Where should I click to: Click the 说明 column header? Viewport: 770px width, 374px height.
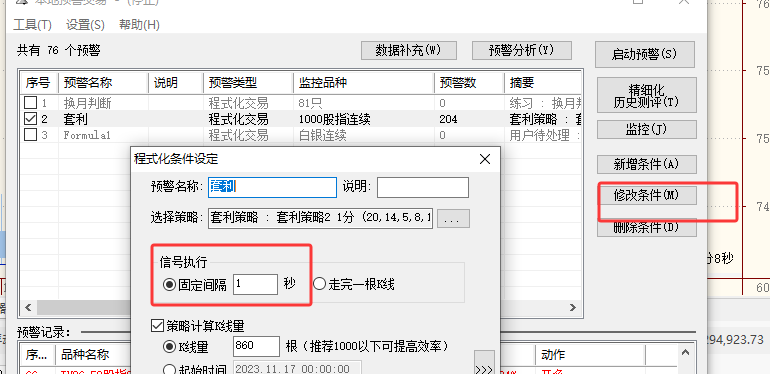click(176, 83)
